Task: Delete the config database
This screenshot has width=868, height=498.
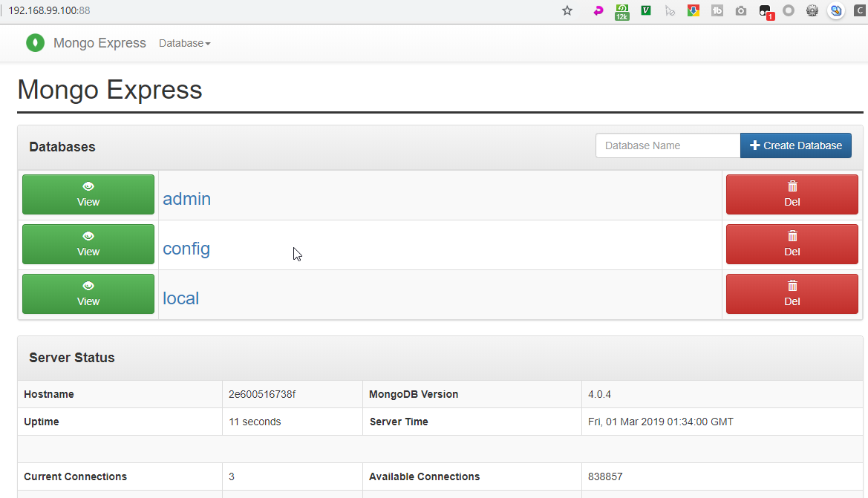Action: click(792, 244)
